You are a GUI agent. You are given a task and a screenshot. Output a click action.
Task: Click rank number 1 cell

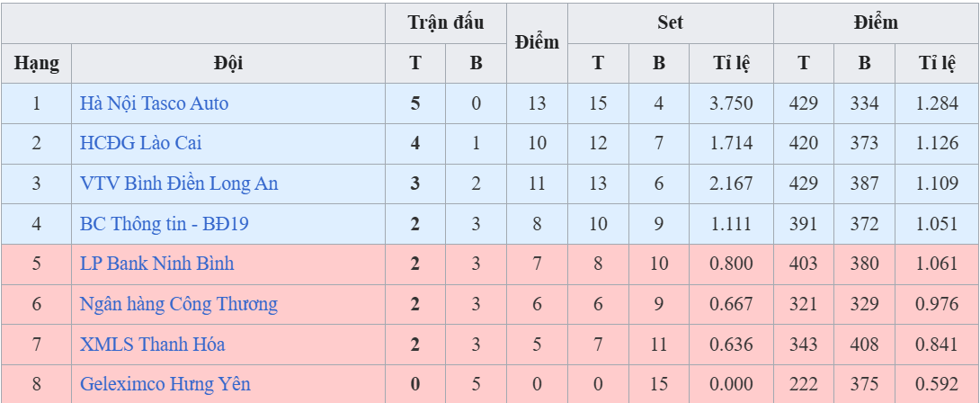(37, 103)
